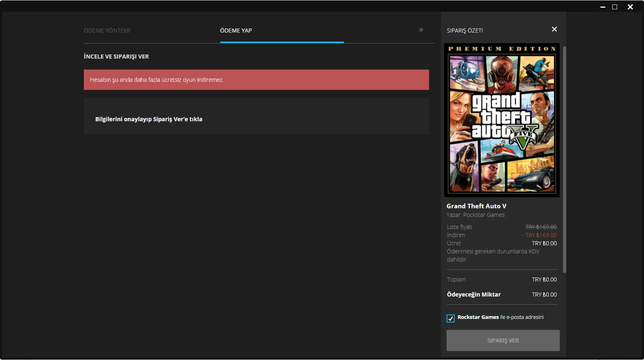Switch to the Ödeme Yöntemi tab
The width and height of the screenshot is (644, 360).
(107, 31)
